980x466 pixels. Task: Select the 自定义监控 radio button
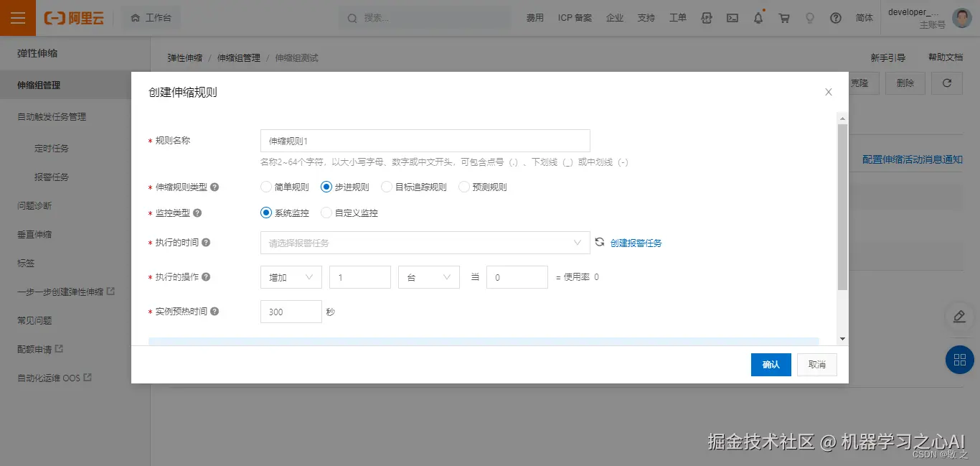point(326,213)
